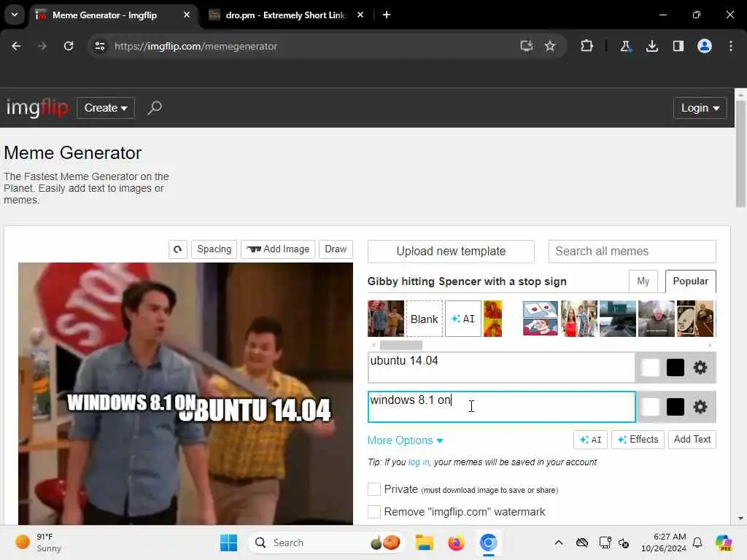Select the Drake Hotline Bling template thumbnail
This screenshot has width=747, height=560.
492,319
